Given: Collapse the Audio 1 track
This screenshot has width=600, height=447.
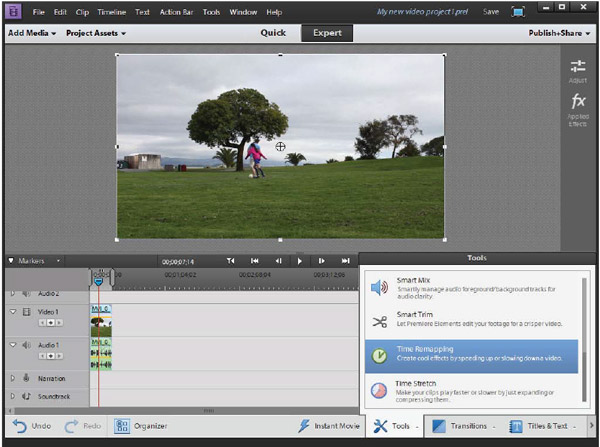Looking at the screenshot, I should pos(13,345).
